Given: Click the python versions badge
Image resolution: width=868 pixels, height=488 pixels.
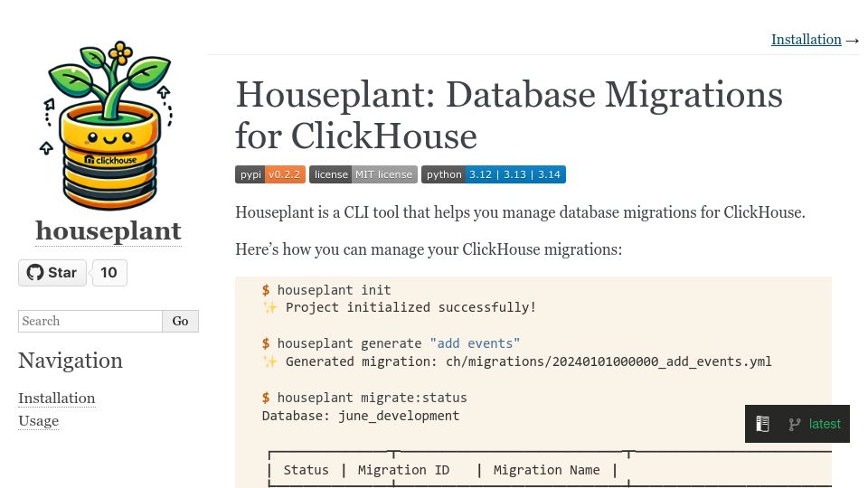Looking at the screenshot, I should click(494, 174).
